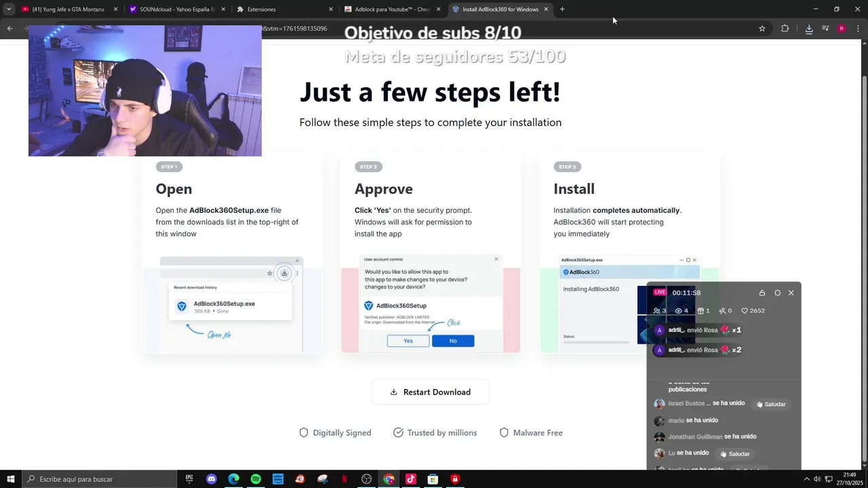Click Saludar next to Israel Bustos
Image resolution: width=868 pixels, height=488 pixels.
(x=771, y=404)
